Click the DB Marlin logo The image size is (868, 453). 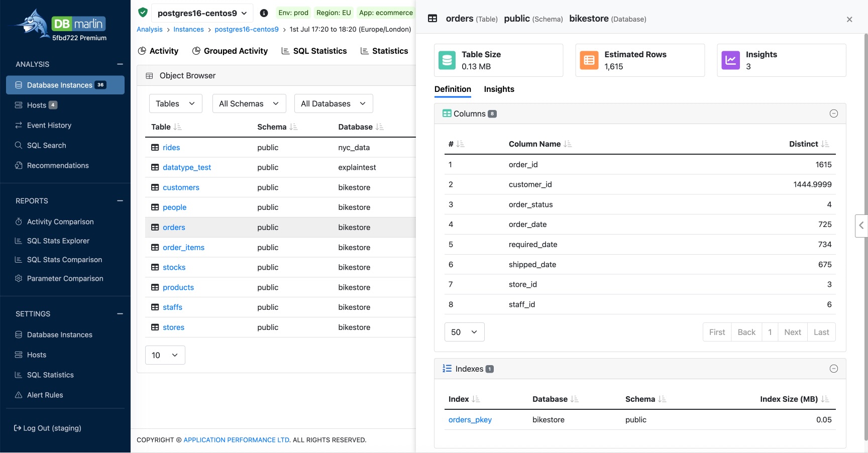coord(59,24)
